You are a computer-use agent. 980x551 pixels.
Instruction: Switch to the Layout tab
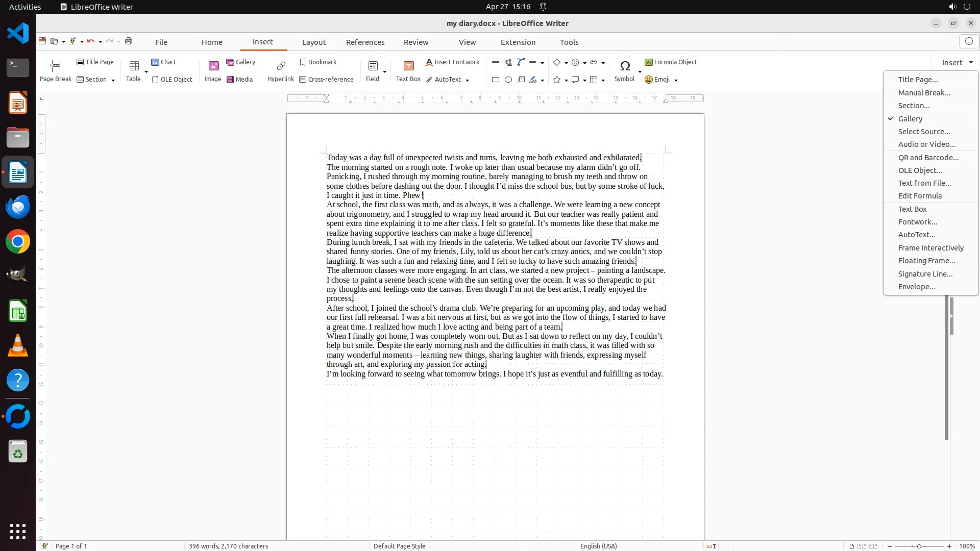tap(313, 42)
